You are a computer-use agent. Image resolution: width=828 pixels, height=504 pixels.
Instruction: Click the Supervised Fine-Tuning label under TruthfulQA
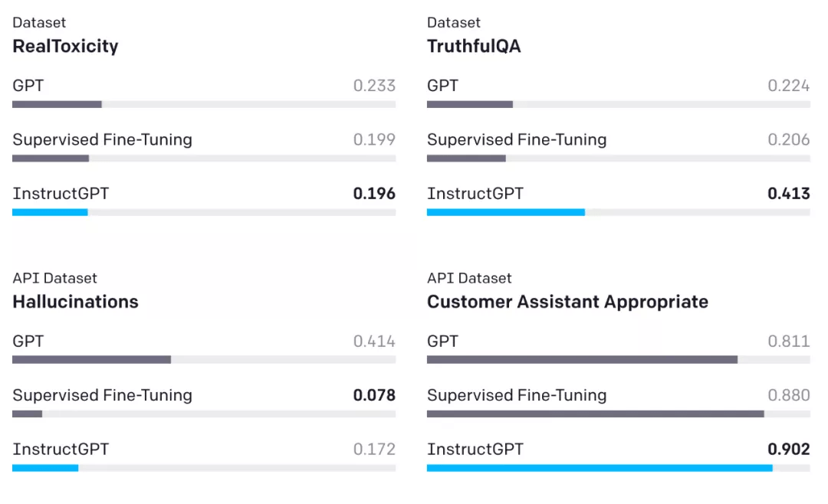tap(517, 139)
